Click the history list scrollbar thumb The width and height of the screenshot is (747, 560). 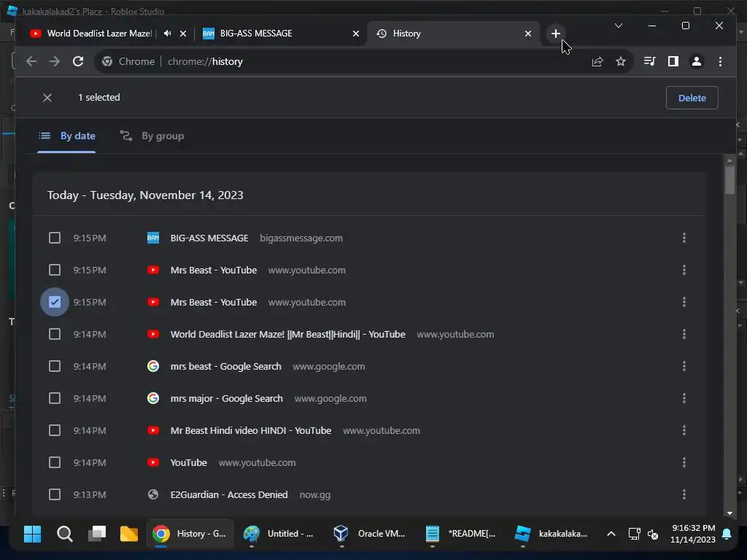pos(729,180)
